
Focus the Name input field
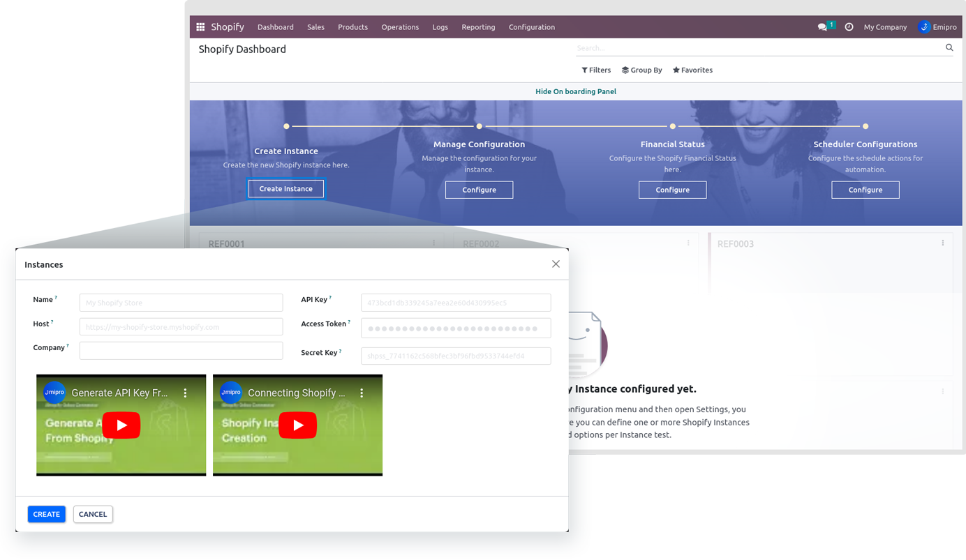pyautogui.click(x=181, y=302)
